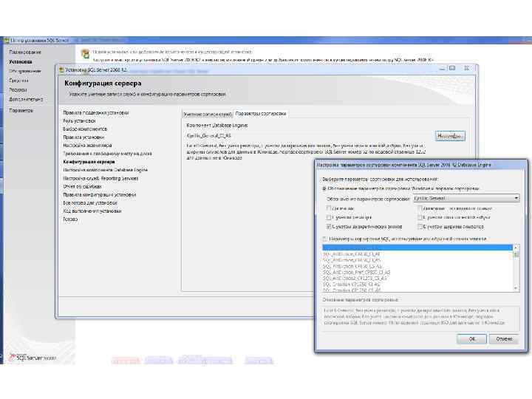Click the new installation link in Installation Center
The image size is (532, 399).
(x=173, y=52)
